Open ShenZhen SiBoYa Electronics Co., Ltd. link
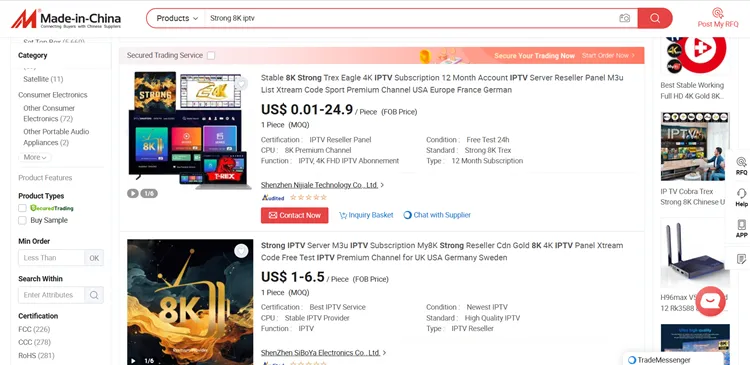Image resolution: width=750 pixels, height=365 pixels. click(x=320, y=353)
